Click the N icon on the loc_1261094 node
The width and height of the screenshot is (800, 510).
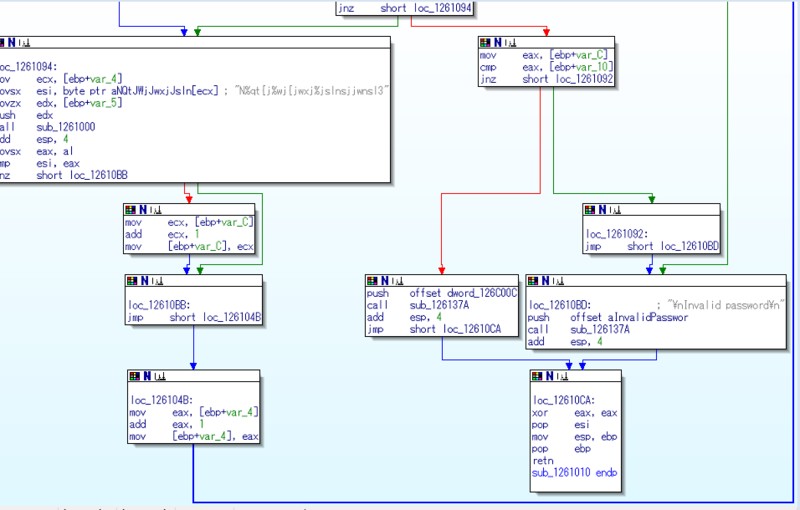point(11,43)
